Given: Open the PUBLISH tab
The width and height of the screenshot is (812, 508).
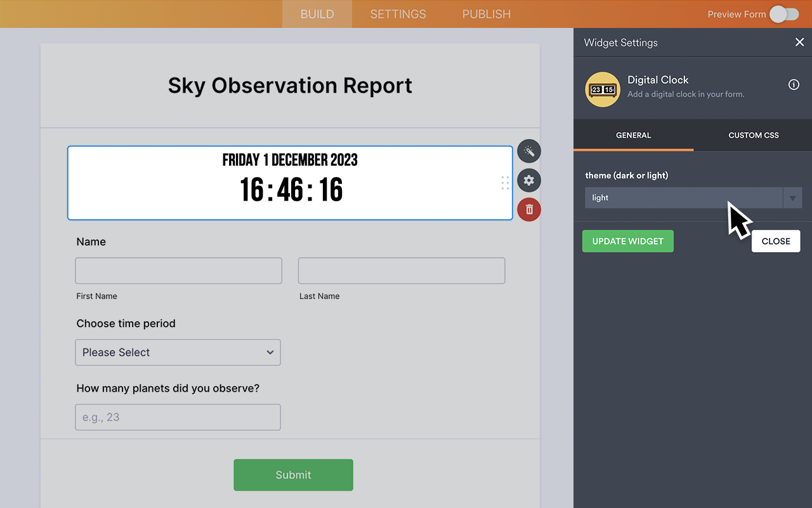Looking at the screenshot, I should (486, 14).
